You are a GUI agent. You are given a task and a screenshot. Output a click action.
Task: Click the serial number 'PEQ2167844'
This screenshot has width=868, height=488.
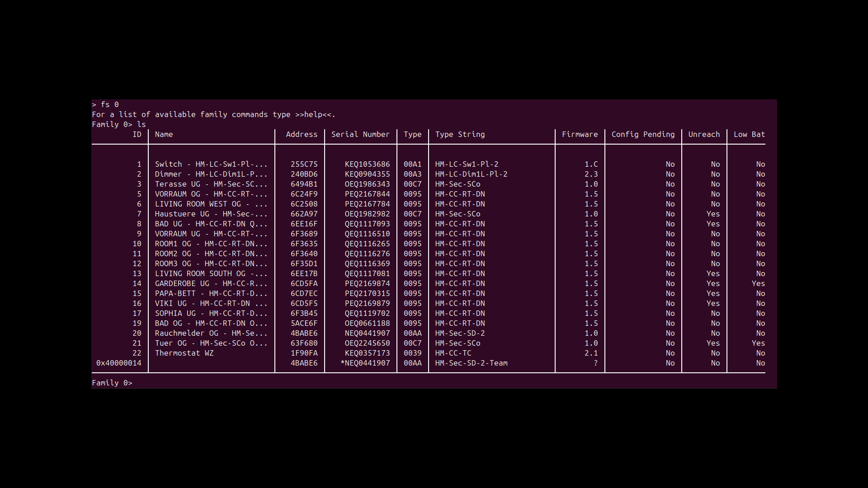click(x=367, y=194)
